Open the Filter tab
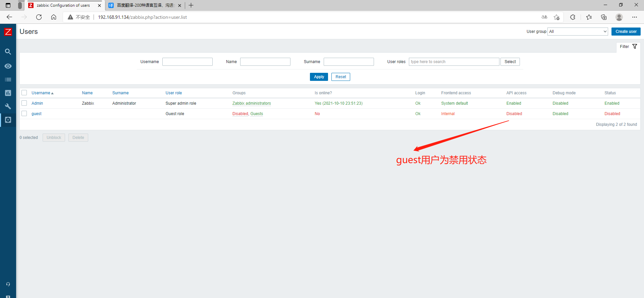This screenshot has height=298, width=644. [x=628, y=47]
